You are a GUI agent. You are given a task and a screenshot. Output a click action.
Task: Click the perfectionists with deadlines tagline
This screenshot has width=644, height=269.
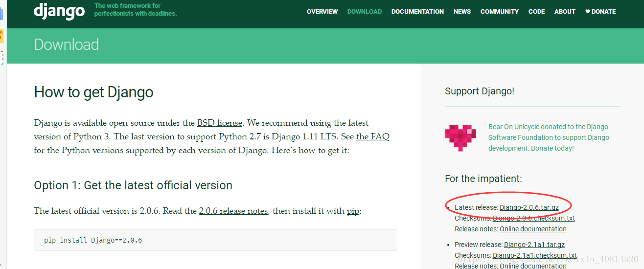(136, 10)
